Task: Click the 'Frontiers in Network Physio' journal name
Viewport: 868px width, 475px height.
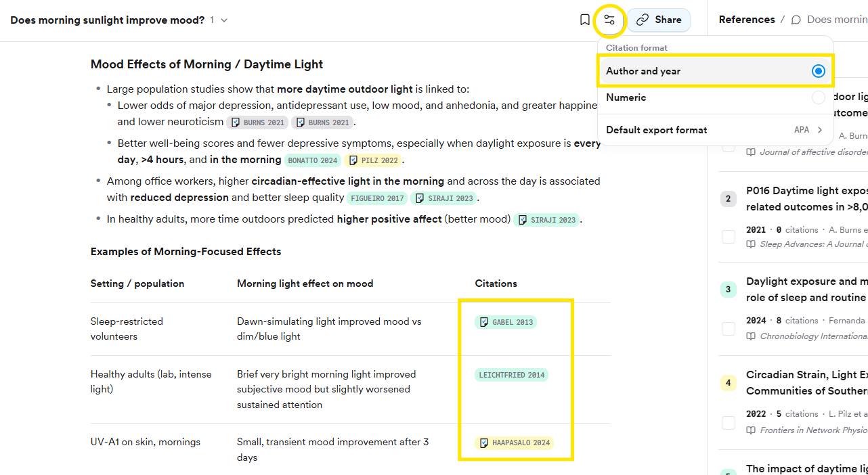Action: pyautogui.click(x=814, y=430)
